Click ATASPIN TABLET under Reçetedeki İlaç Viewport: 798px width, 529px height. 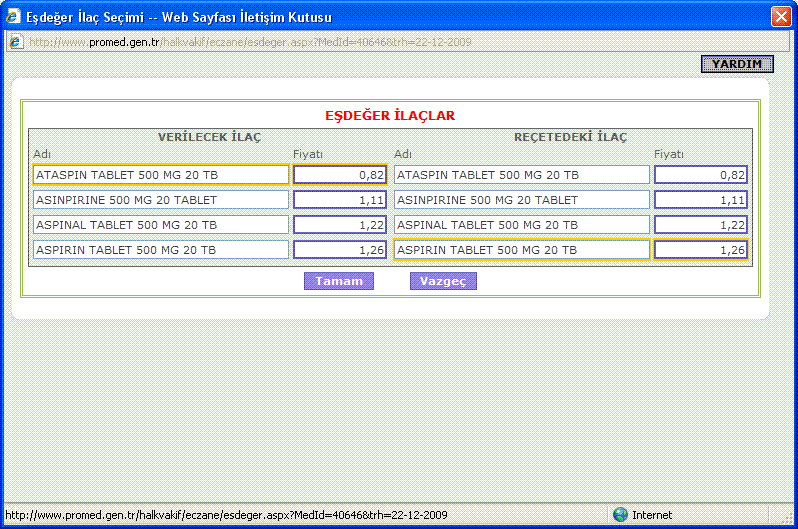coord(522,175)
